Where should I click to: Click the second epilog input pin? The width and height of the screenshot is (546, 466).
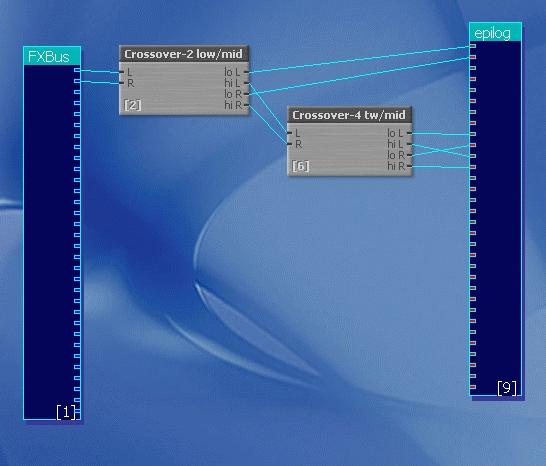pyautogui.click(x=473, y=57)
